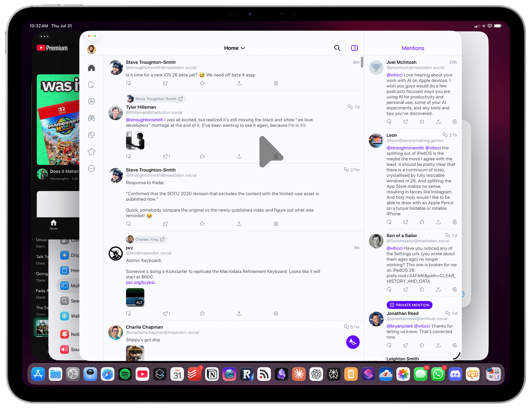The height and width of the screenshot is (408, 532).
Task: Open Charlie Chapman's profile avatar
Action: pyautogui.click(x=116, y=332)
